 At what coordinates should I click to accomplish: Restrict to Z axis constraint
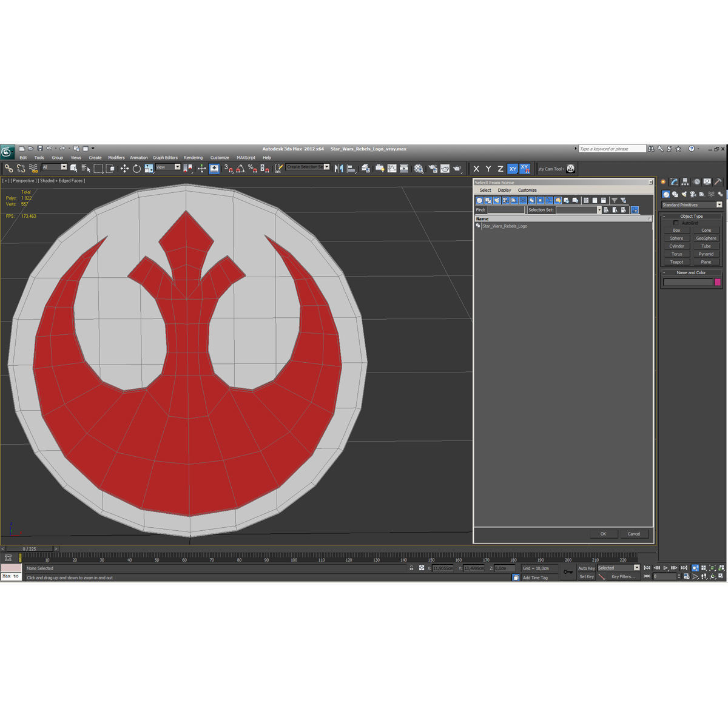tap(500, 169)
